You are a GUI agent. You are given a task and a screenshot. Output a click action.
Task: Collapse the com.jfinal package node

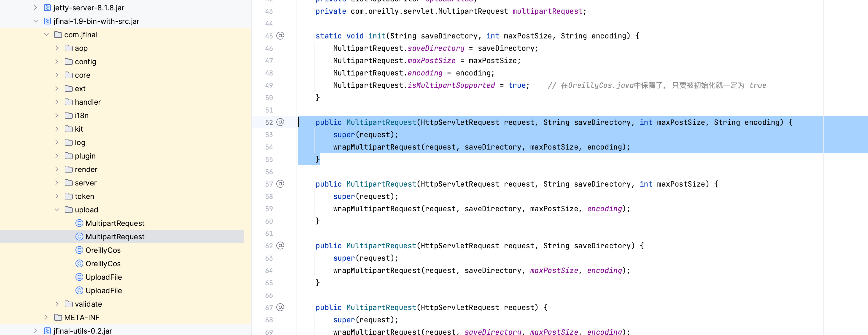46,35
